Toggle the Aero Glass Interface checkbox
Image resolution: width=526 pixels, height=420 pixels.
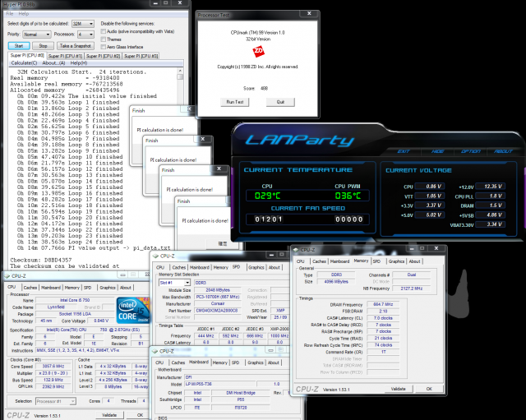point(104,47)
